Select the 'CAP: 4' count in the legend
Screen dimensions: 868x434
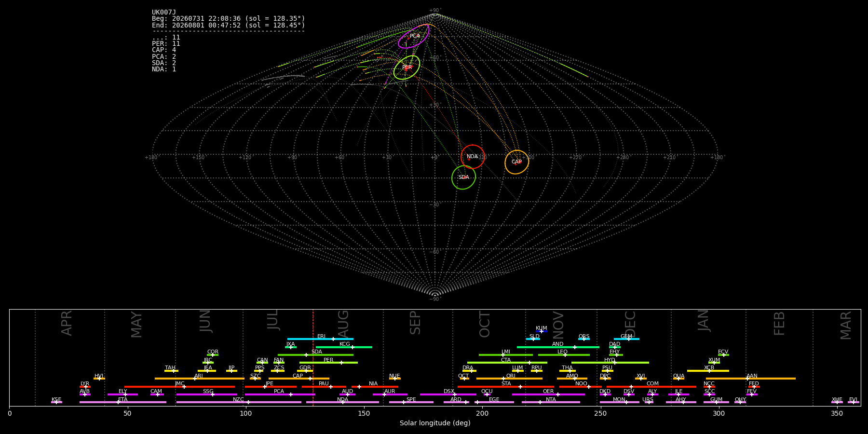coord(164,50)
